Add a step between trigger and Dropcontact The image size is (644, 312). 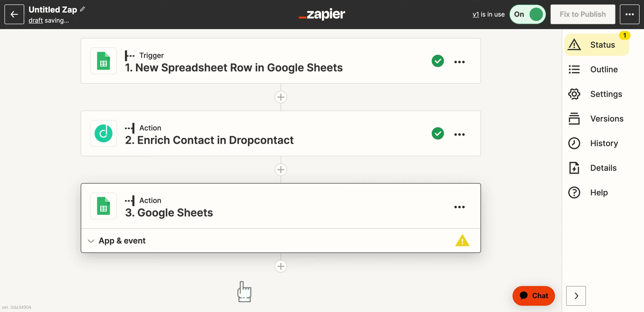(281, 97)
